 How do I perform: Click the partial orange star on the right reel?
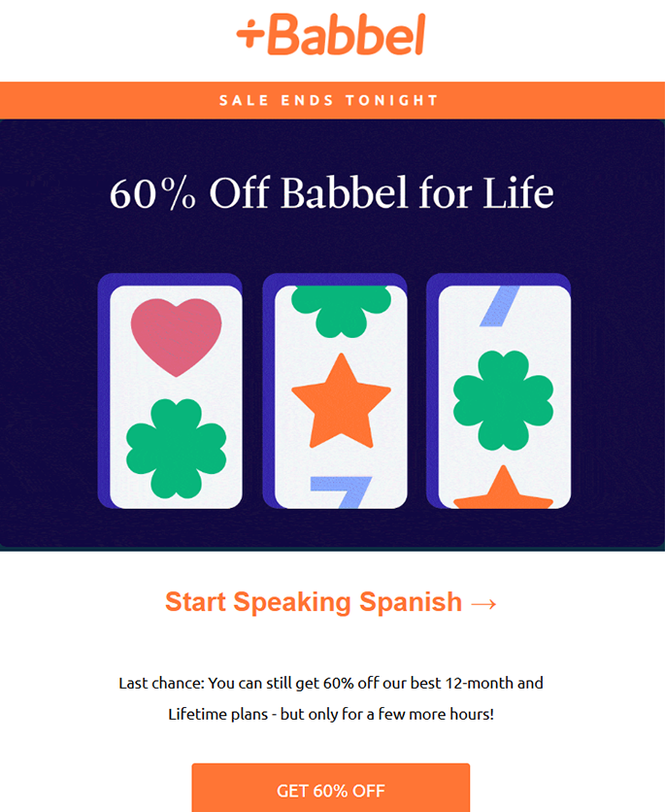pos(503,489)
